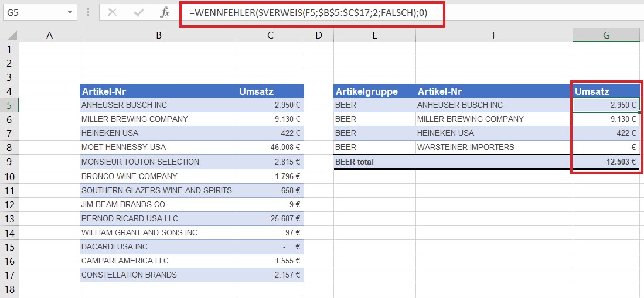Viewport: 644px width, 298px height.
Task: Select column B header
Action: pyautogui.click(x=159, y=36)
